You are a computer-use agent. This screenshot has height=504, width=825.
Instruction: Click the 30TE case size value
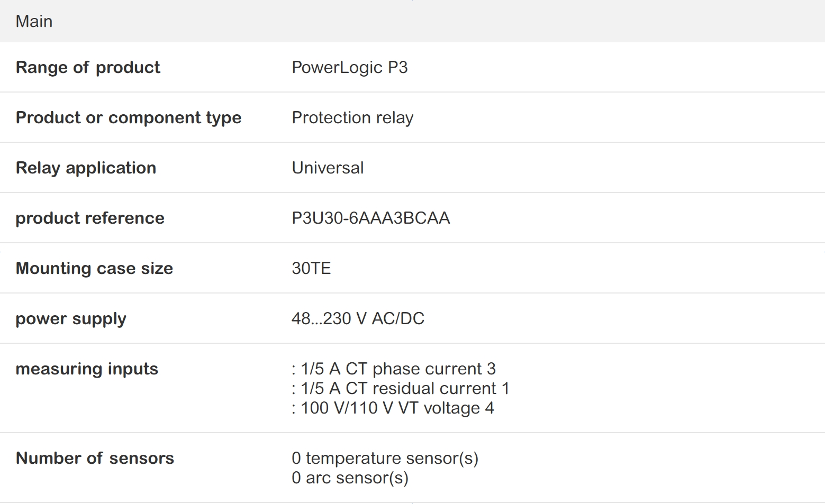click(311, 268)
